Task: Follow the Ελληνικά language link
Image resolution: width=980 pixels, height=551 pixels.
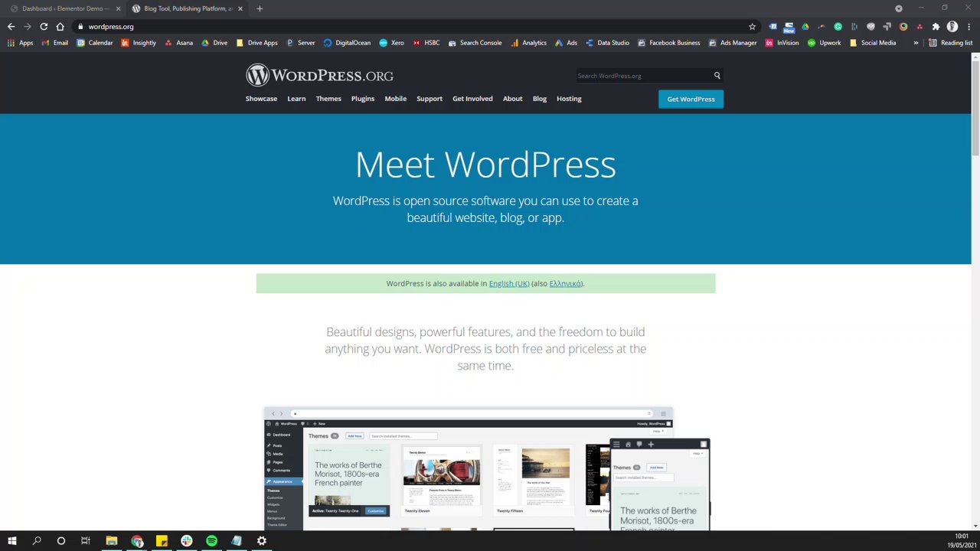Action: click(x=565, y=284)
